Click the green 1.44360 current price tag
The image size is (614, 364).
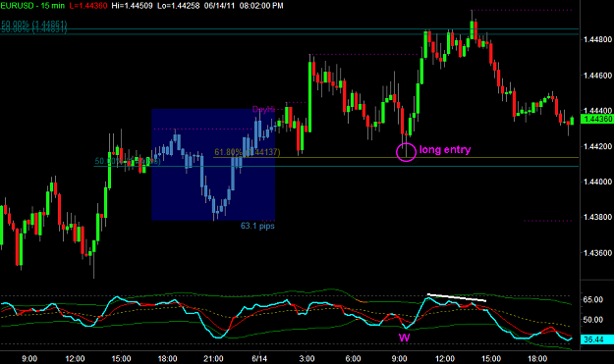(x=597, y=120)
